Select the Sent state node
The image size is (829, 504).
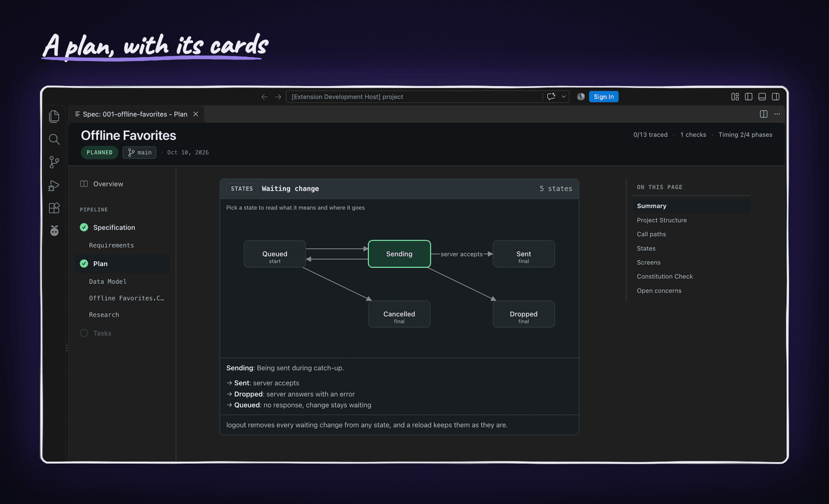[x=524, y=254]
